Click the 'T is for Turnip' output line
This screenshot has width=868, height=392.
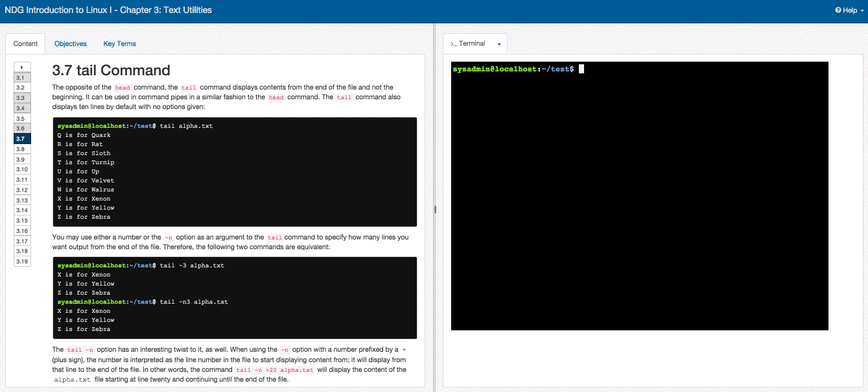coord(86,162)
